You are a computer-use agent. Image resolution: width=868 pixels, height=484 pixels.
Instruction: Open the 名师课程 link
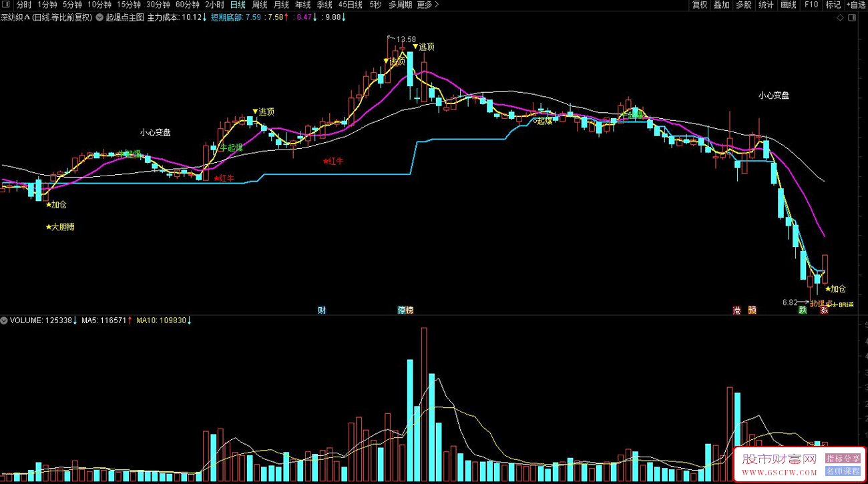tap(843, 471)
